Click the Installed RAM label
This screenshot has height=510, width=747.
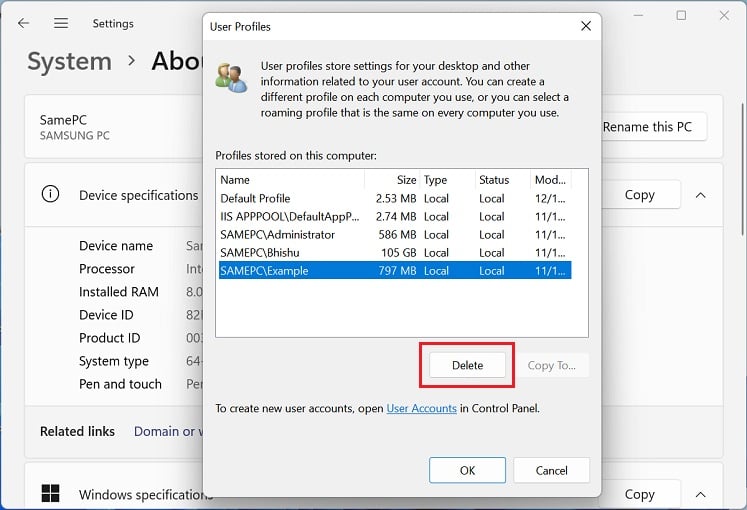119,291
